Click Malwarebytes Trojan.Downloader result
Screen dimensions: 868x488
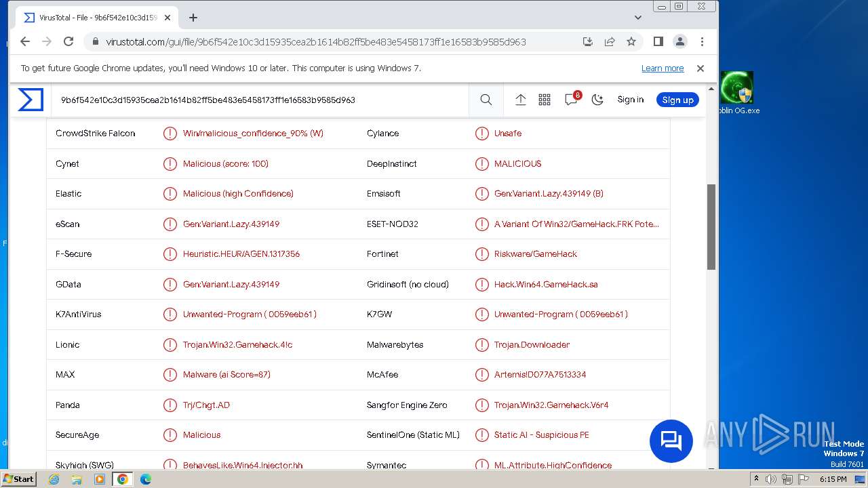point(532,344)
